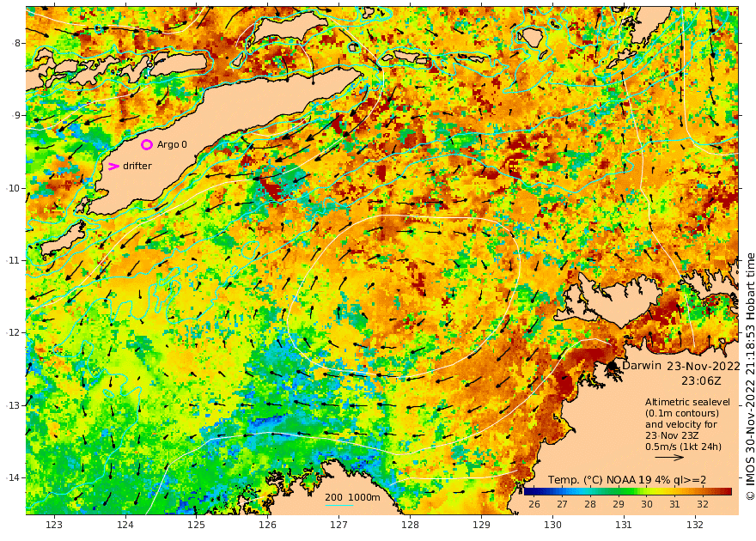Image resolution: width=756 pixels, height=541 pixels.
Task: Click the longitude axis label '129'
Action: click(481, 525)
